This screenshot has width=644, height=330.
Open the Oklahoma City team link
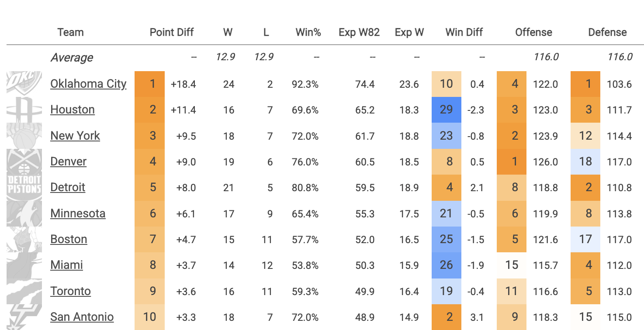[88, 84]
